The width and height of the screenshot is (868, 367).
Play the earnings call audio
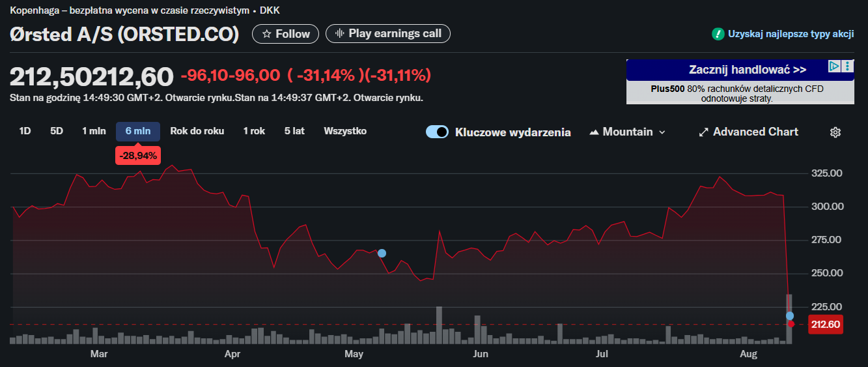(x=388, y=34)
